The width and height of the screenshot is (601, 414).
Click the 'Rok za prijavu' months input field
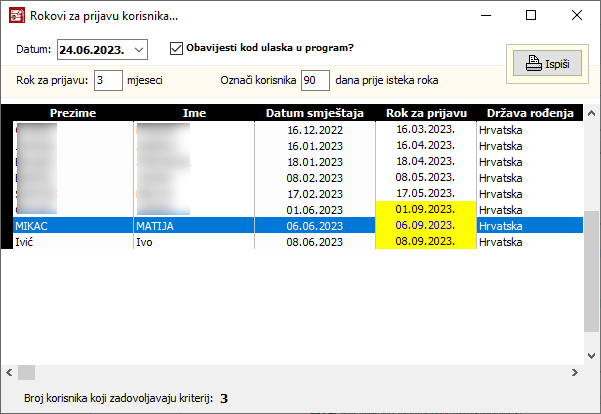108,80
